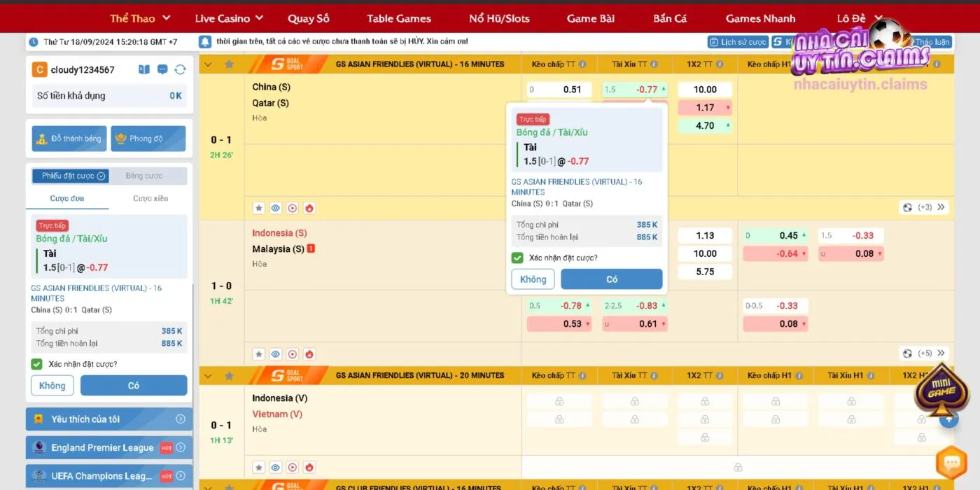
Task: Select the 0.51 handicap odds for China
Action: click(559, 90)
